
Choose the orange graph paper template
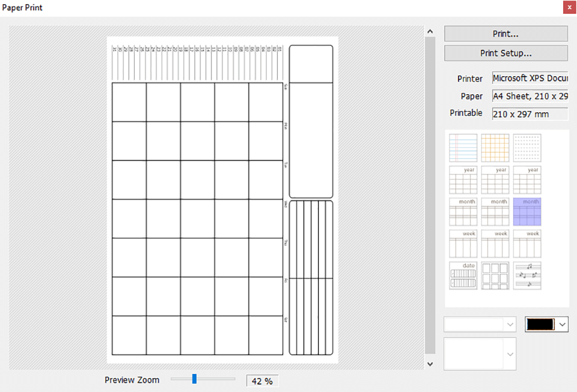pos(495,148)
